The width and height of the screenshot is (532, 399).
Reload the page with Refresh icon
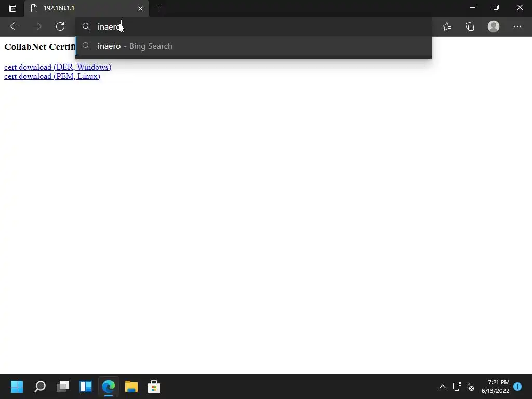click(x=60, y=26)
